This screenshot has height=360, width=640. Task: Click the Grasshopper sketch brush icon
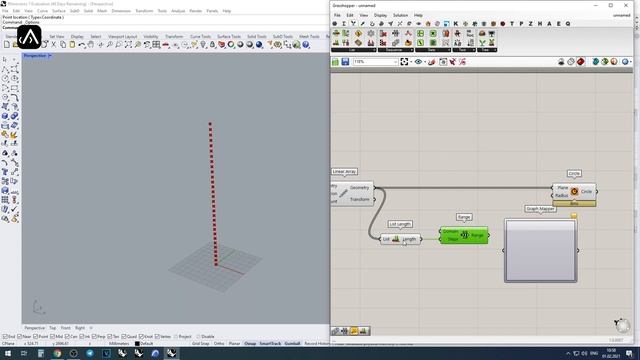432,62
